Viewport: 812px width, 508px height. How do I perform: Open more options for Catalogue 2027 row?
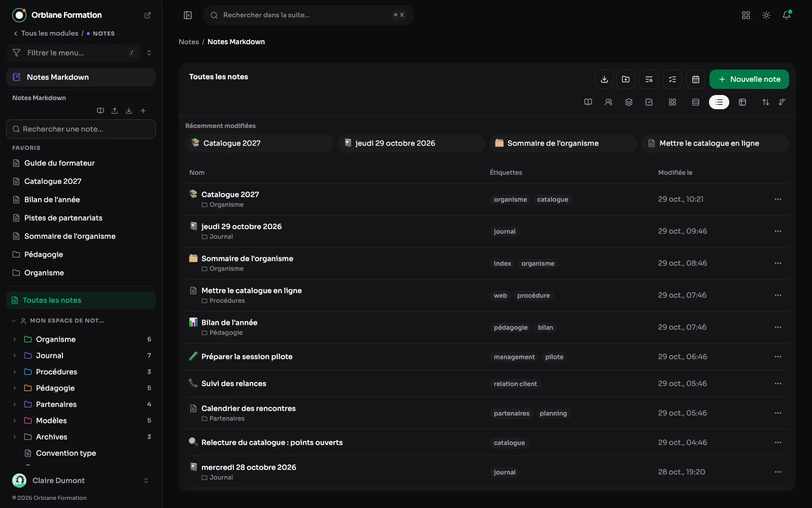point(778,199)
